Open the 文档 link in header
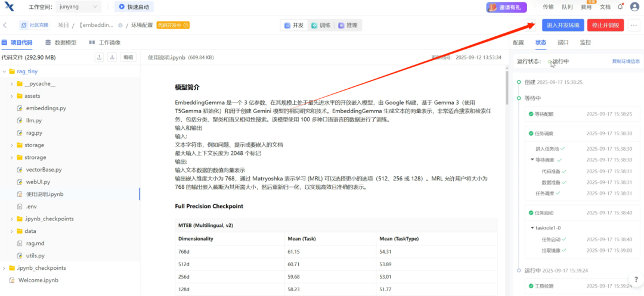Viewport: 644px width, 296px height. (605, 7)
